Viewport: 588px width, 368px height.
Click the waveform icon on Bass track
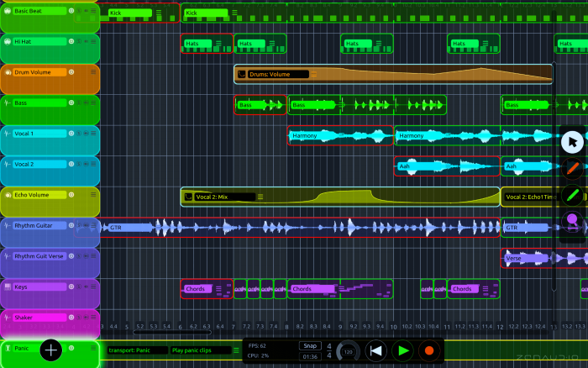coord(8,103)
